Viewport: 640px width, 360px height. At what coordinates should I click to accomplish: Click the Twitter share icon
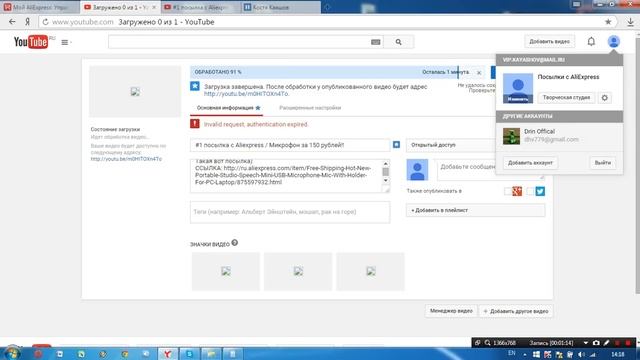point(540,191)
